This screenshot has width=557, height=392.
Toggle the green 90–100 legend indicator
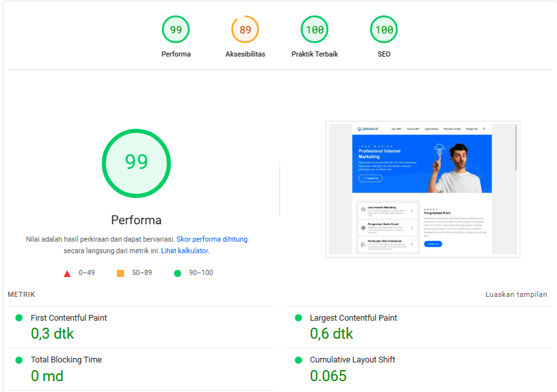click(177, 273)
